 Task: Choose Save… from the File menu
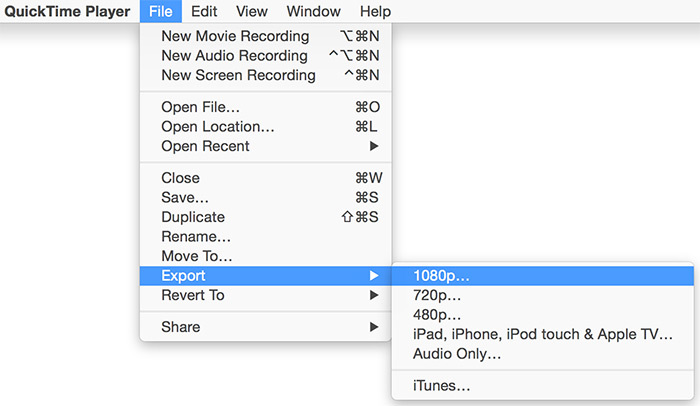click(266, 197)
